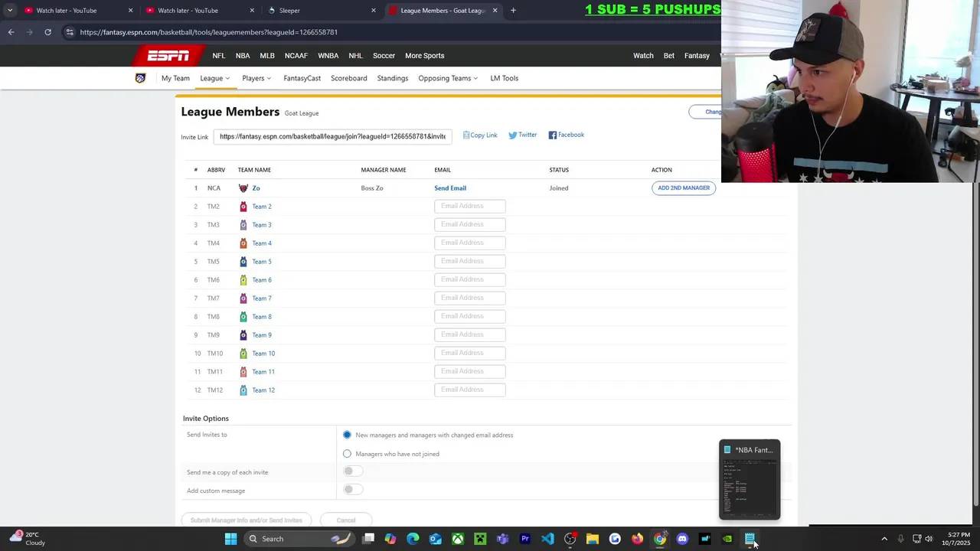
Task: Click the Team 8 jersey icon
Action: tap(243, 317)
